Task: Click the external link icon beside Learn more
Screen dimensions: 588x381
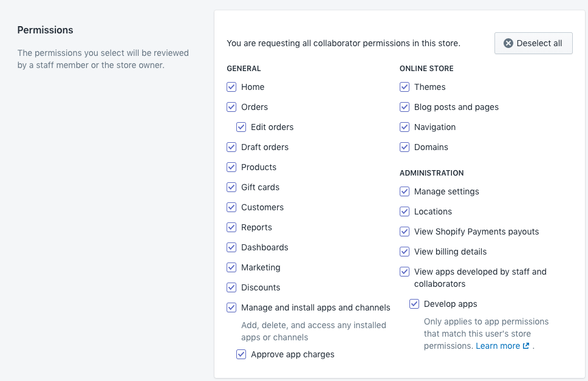Action: pos(526,346)
